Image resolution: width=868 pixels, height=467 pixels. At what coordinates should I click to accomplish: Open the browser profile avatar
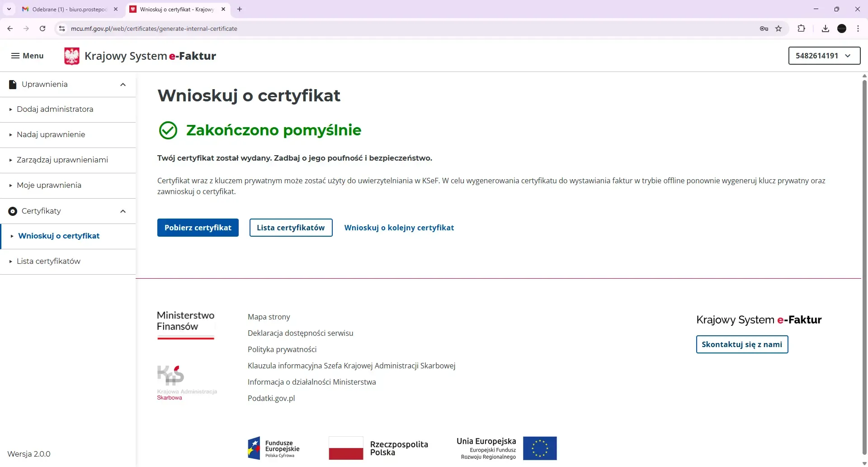coord(842,28)
